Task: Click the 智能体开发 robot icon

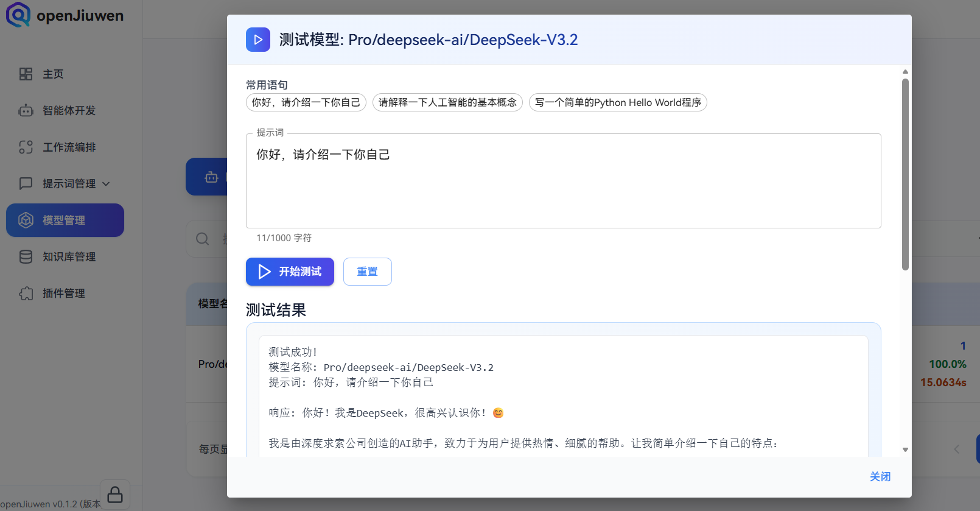Action: click(x=26, y=111)
